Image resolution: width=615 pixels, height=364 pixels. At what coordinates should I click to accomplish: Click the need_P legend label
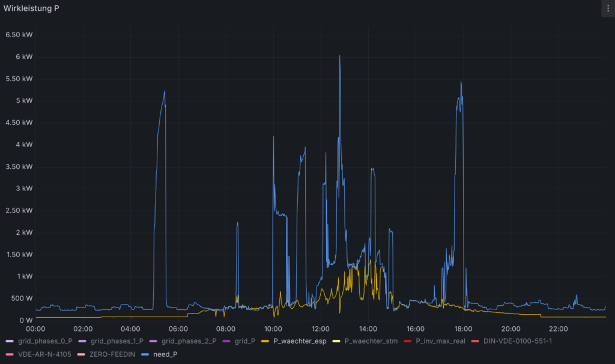coord(165,354)
